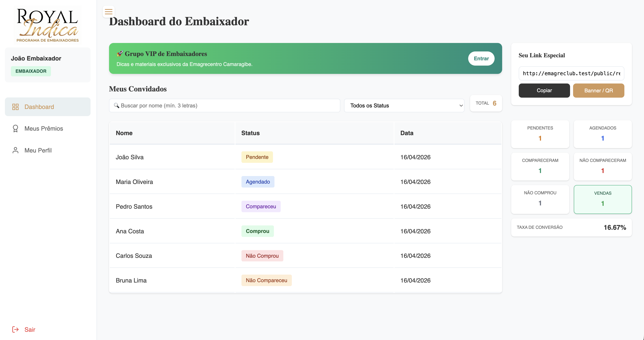This screenshot has height=340, width=644.
Task: Open the hamburger menu icon
Action: tap(108, 11)
